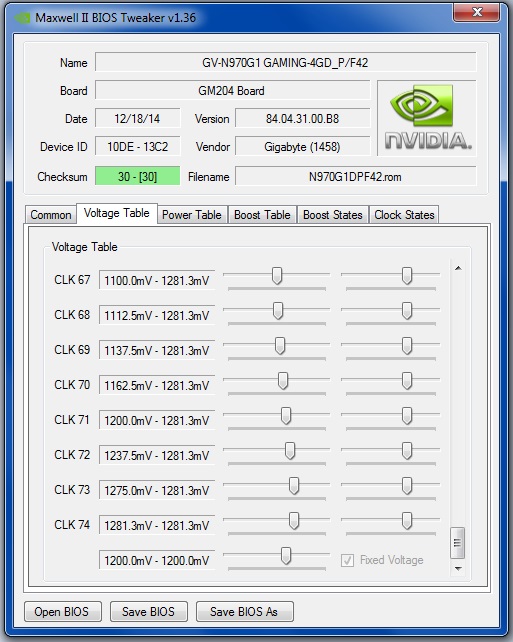Screen dimensions: 513x642
Task: Click CLK 67 maximum voltage slider handle
Action: coord(407,276)
